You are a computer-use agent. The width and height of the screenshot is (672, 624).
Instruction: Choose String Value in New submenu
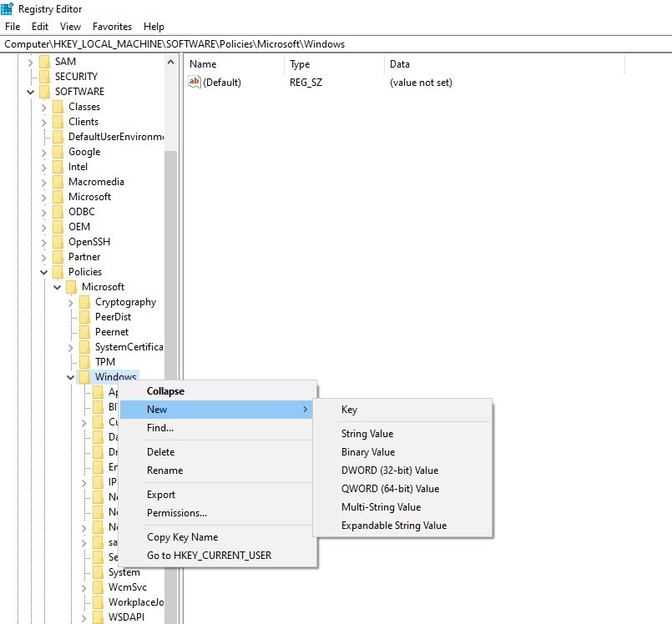[x=403, y=434]
